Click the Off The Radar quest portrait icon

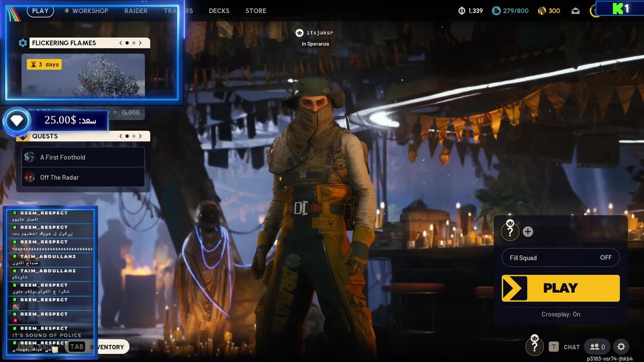click(x=30, y=177)
